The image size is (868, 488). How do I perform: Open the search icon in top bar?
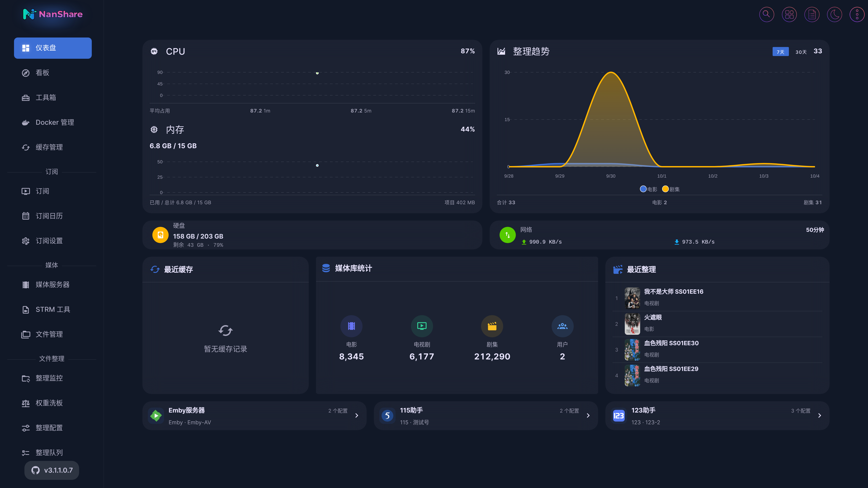(766, 14)
